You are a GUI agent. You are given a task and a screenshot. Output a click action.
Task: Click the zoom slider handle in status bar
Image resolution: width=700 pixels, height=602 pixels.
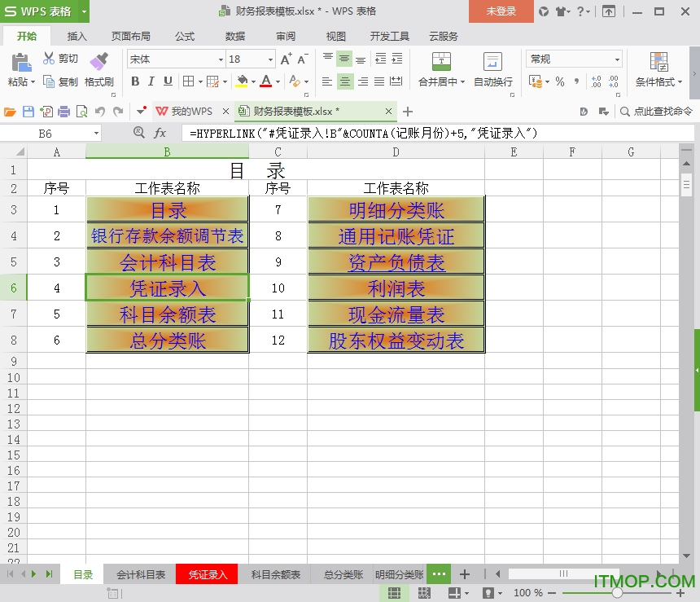pos(616,592)
